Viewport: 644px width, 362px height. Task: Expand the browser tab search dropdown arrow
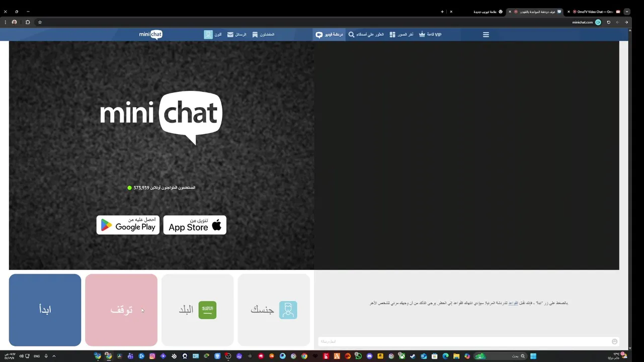pos(627,12)
